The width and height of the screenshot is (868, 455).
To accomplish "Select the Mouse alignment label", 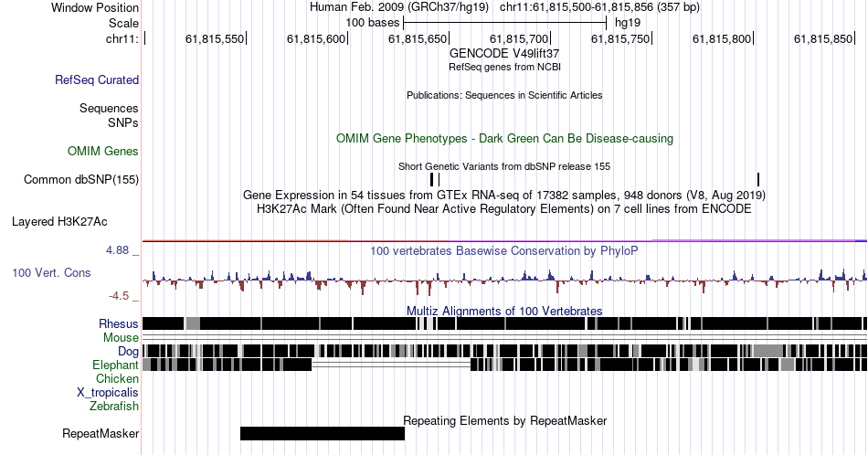I will click(121, 337).
